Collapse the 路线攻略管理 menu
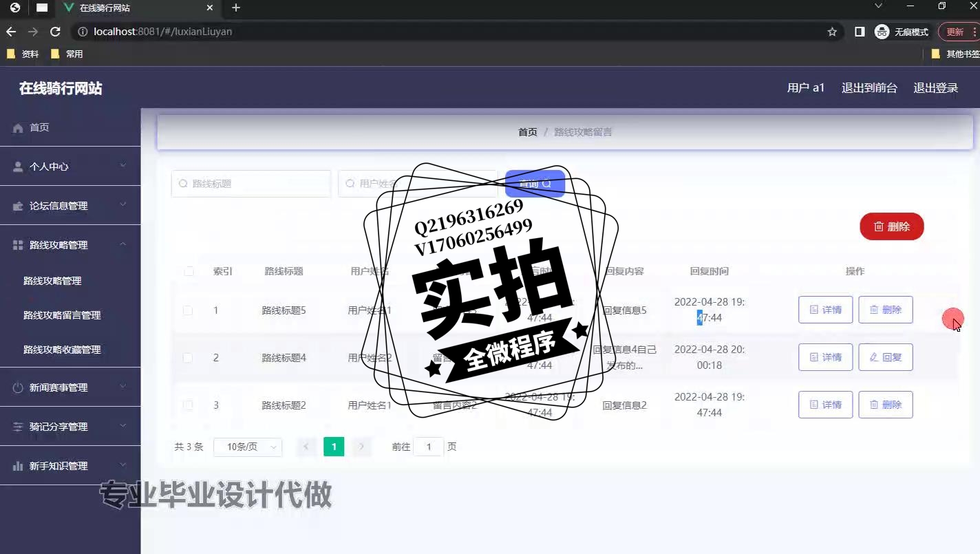 122,244
